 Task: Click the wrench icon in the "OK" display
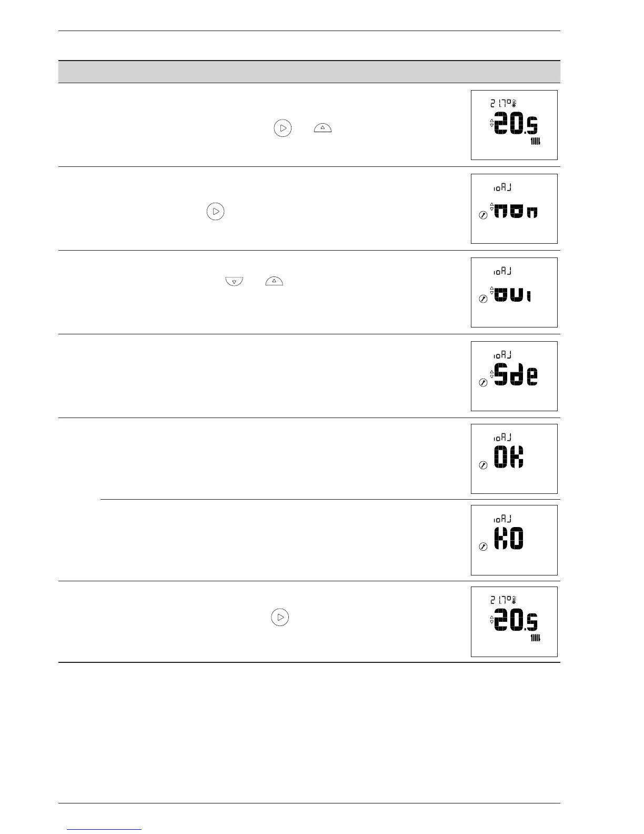(483, 465)
